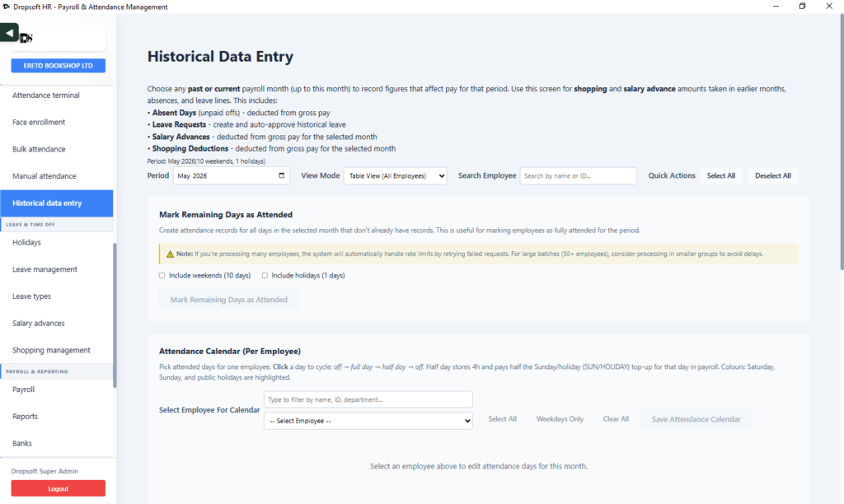Open the Period May 2026 selector
This screenshot has width=844, height=504.
coord(232,176)
